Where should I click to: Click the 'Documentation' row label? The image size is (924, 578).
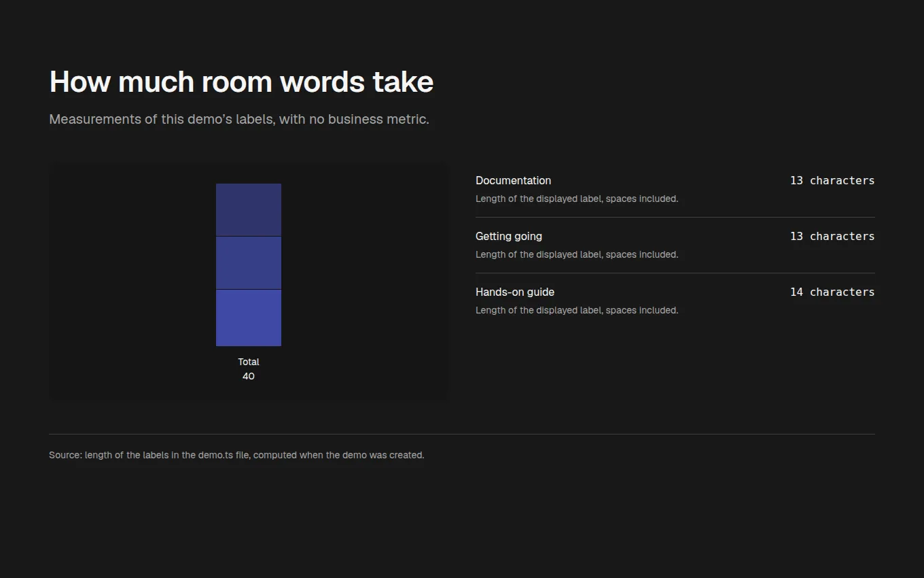tap(513, 180)
